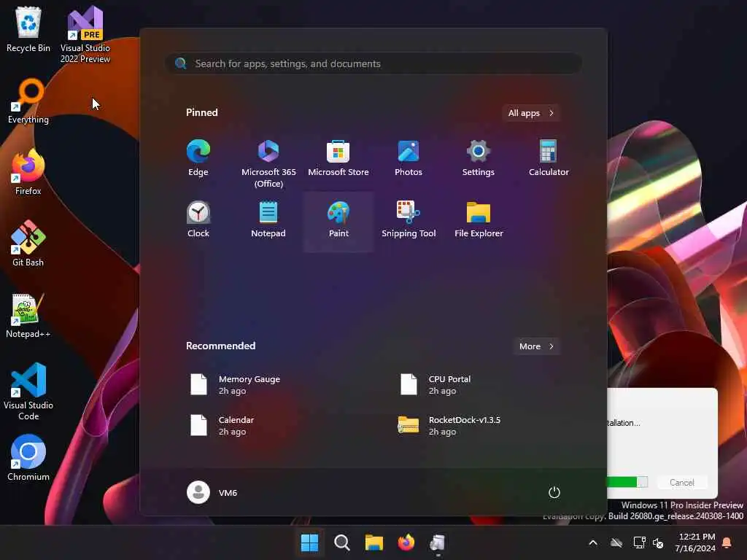Open Edge from pinned apps
Screen dimensions: 747x560
pyautogui.click(x=198, y=158)
